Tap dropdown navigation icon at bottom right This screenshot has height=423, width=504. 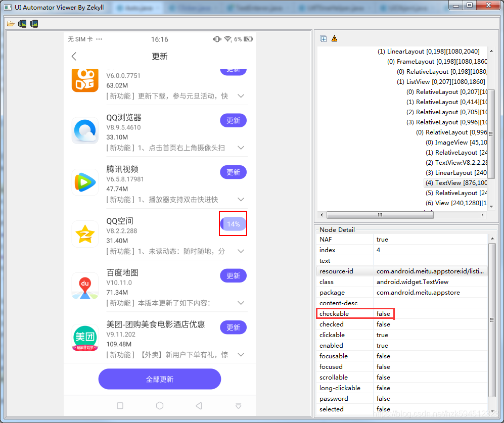(239, 406)
